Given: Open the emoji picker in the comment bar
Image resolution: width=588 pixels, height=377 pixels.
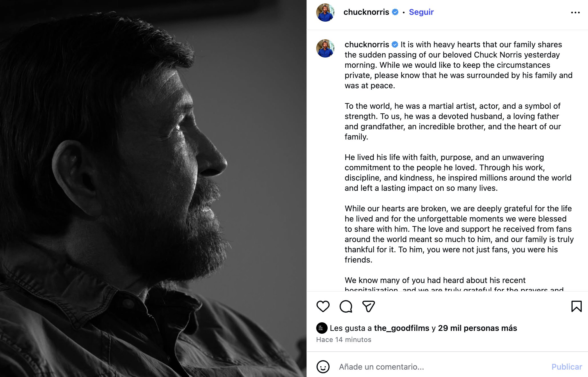Looking at the screenshot, I should tap(323, 367).
